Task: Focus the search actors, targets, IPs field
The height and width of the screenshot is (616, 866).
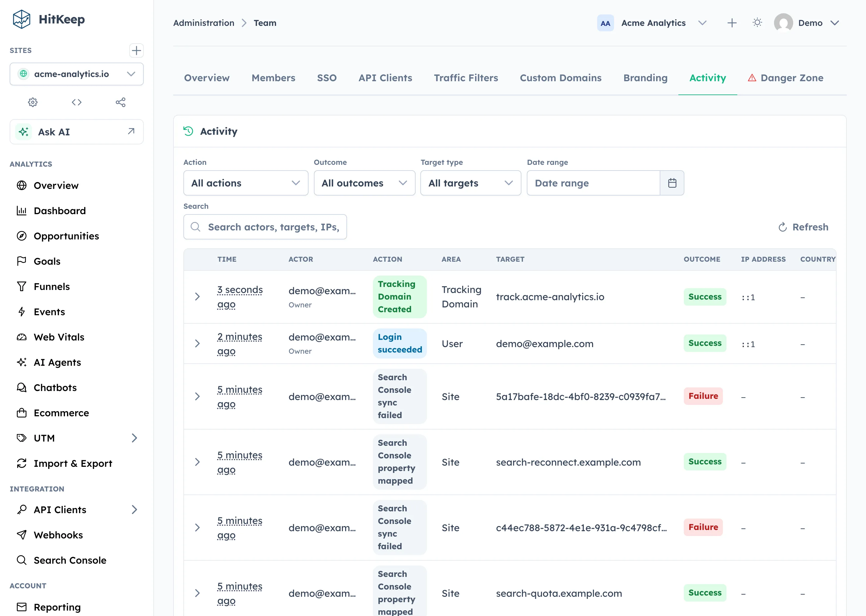Action: pos(265,227)
